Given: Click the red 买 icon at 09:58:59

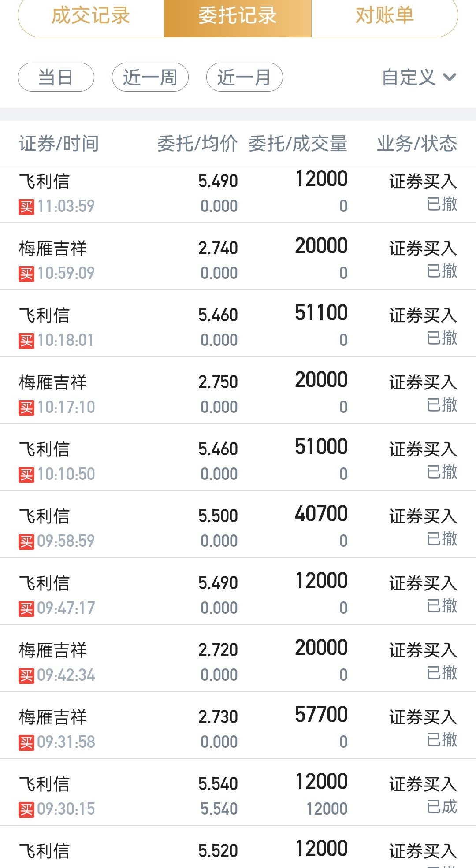Looking at the screenshot, I should click(x=26, y=542).
